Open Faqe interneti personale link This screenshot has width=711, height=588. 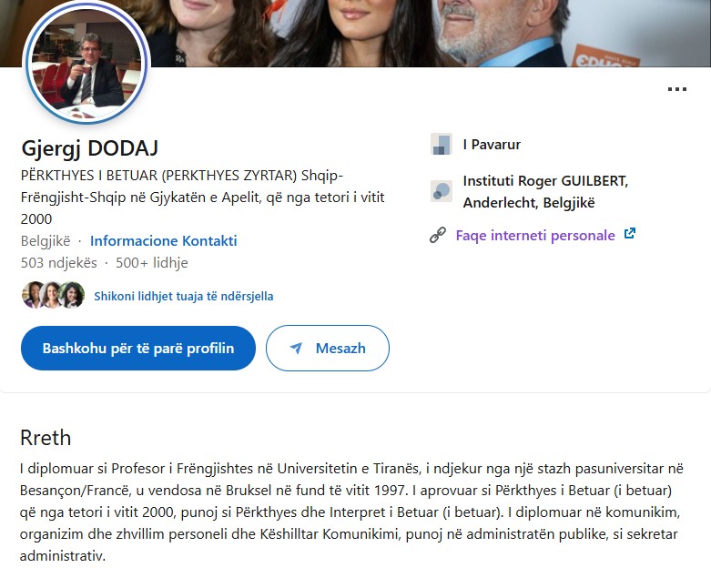point(535,235)
